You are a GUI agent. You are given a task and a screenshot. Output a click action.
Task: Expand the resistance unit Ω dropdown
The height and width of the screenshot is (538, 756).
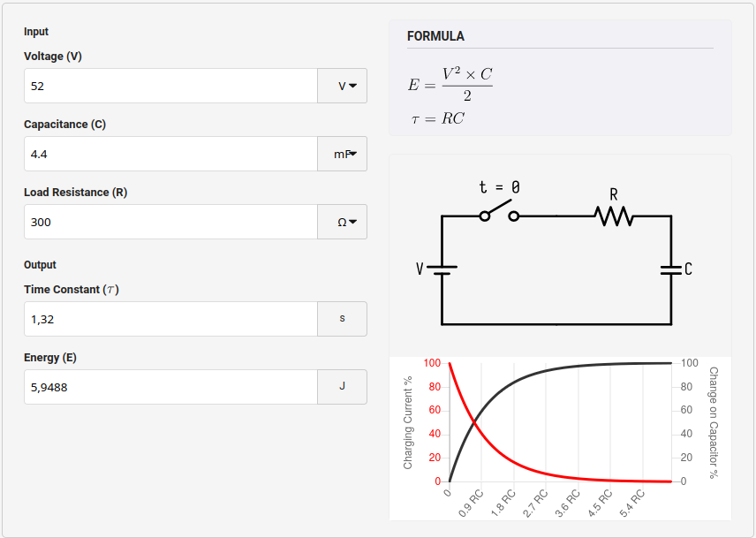[x=342, y=223]
